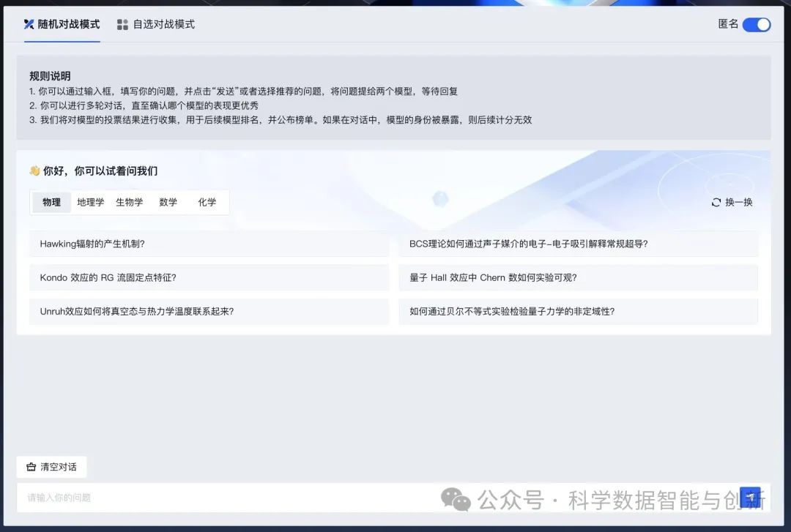Switch to 化学 subject category
Viewport: 791px width, 532px height.
coord(207,203)
